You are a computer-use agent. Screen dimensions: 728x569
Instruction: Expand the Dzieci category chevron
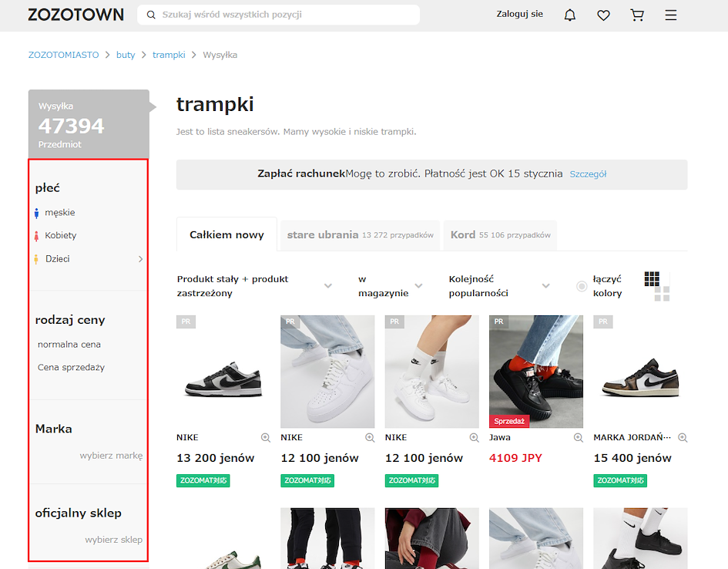point(141,259)
